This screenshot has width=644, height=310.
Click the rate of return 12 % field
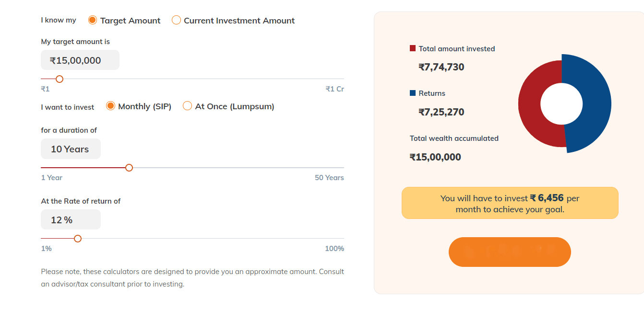pyautogui.click(x=71, y=220)
